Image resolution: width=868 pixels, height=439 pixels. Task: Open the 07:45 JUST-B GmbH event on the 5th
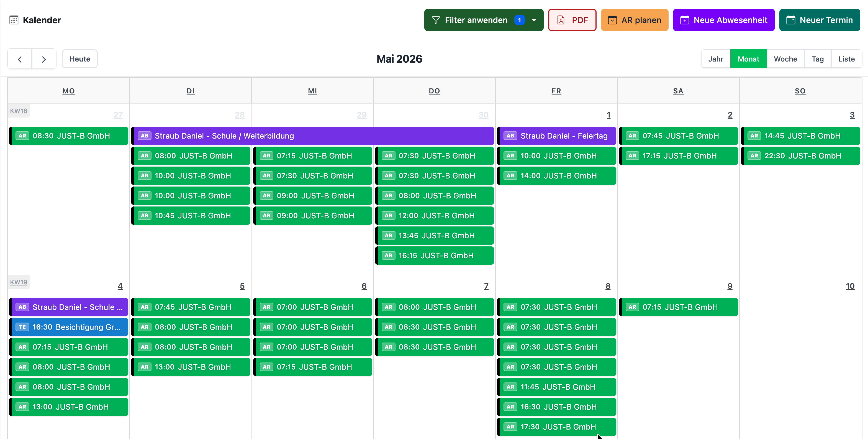pos(190,307)
